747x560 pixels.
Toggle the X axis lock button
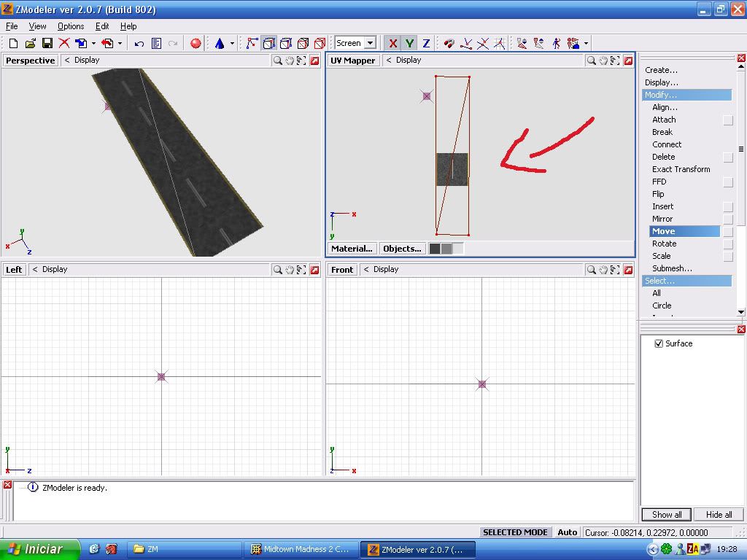392,44
